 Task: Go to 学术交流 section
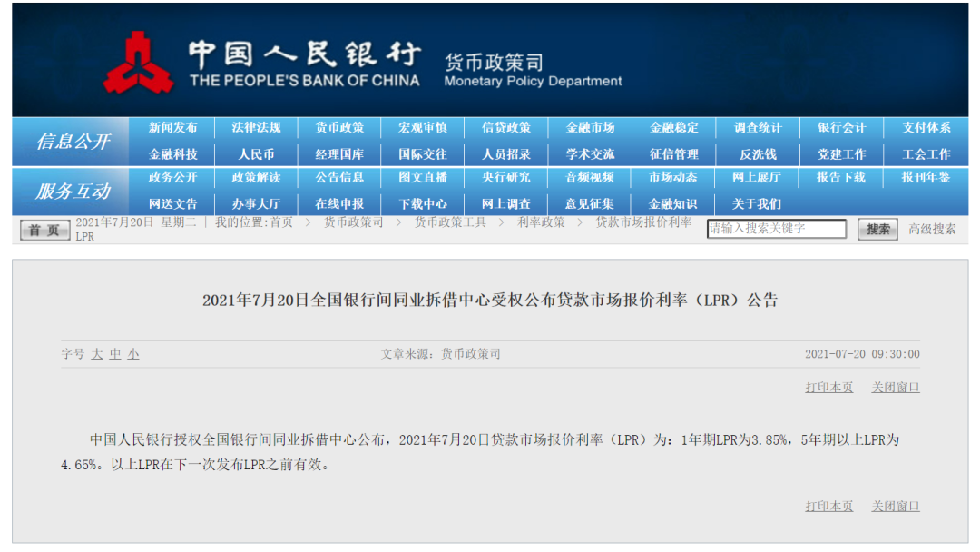590,154
